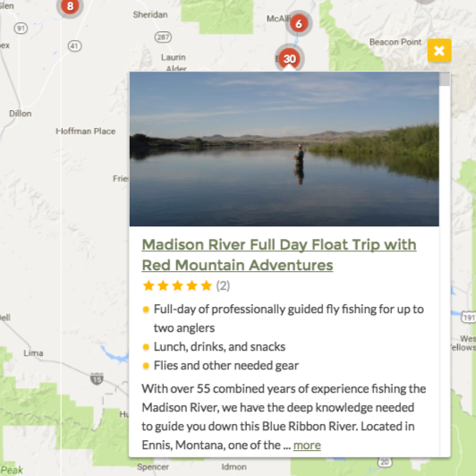This screenshot has height=476, width=476.
Task: Open the Madison River Full Day Float Trip link
Action: [x=279, y=255]
